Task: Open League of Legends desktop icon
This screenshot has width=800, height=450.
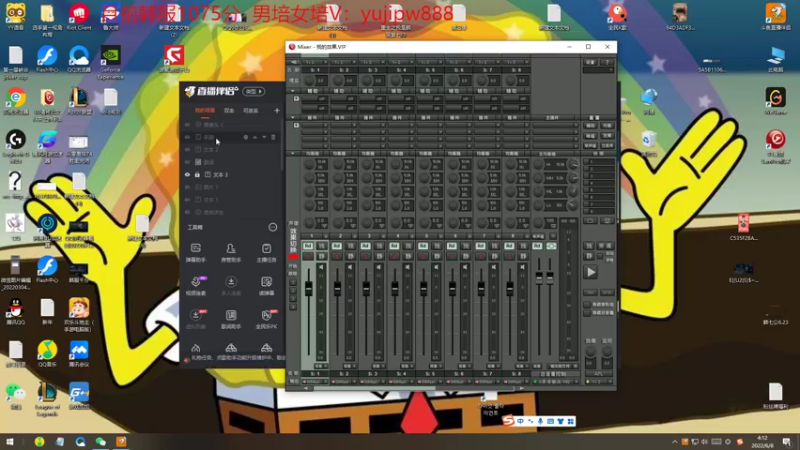Action: (x=47, y=399)
